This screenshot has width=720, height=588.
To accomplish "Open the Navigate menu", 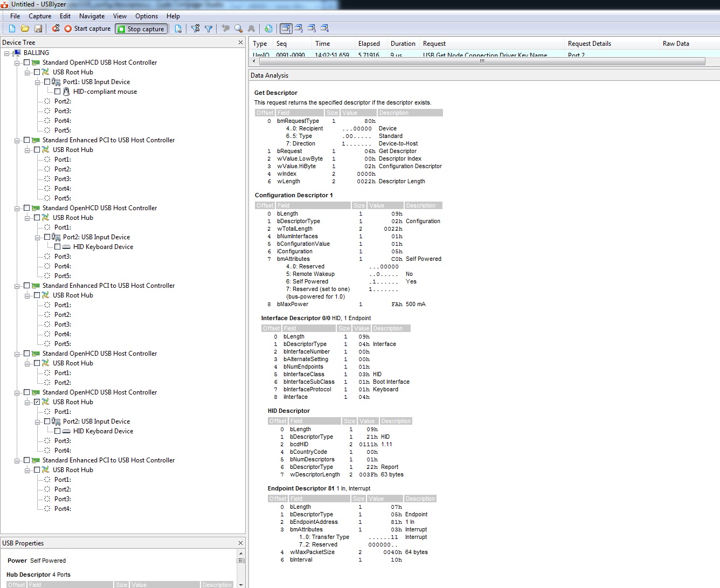I will 92,16.
